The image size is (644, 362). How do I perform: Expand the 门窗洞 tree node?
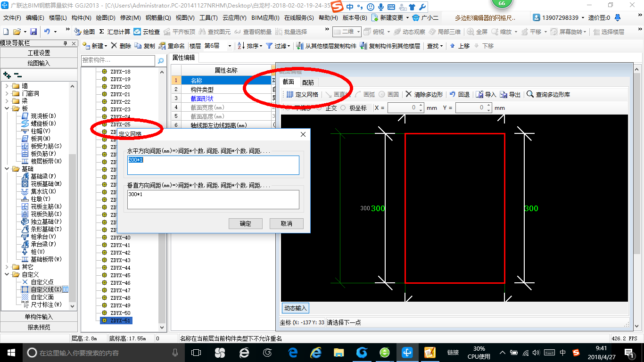(7, 93)
